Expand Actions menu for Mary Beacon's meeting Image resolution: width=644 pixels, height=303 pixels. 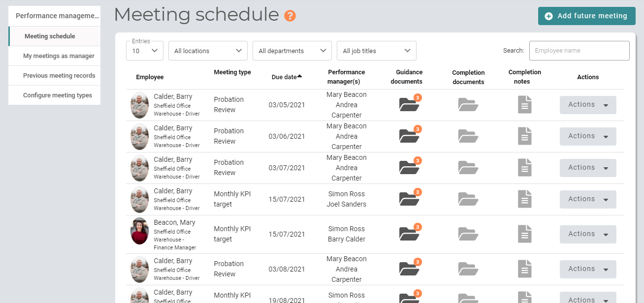point(588,234)
